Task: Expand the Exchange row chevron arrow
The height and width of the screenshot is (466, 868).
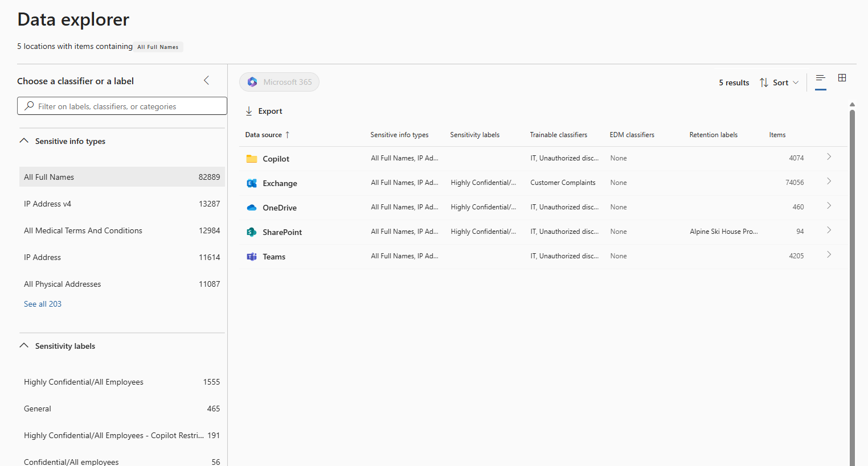Action: click(829, 182)
